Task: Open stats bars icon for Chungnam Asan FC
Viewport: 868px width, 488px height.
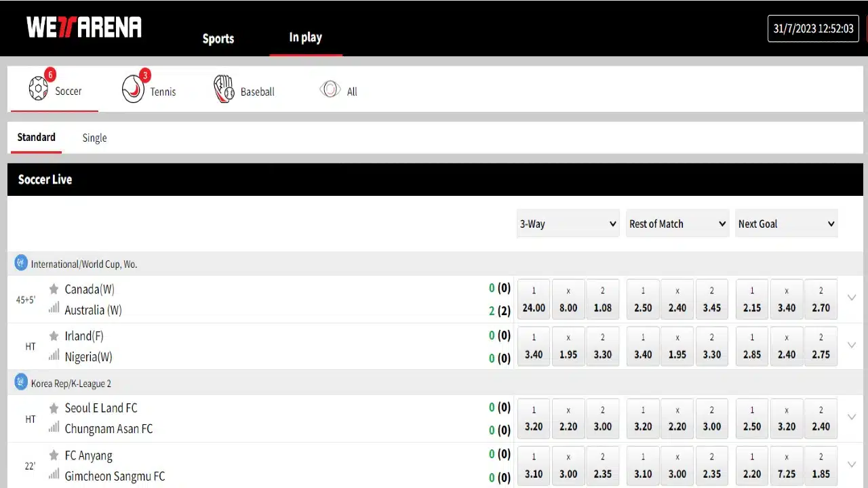Action: click(54, 428)
